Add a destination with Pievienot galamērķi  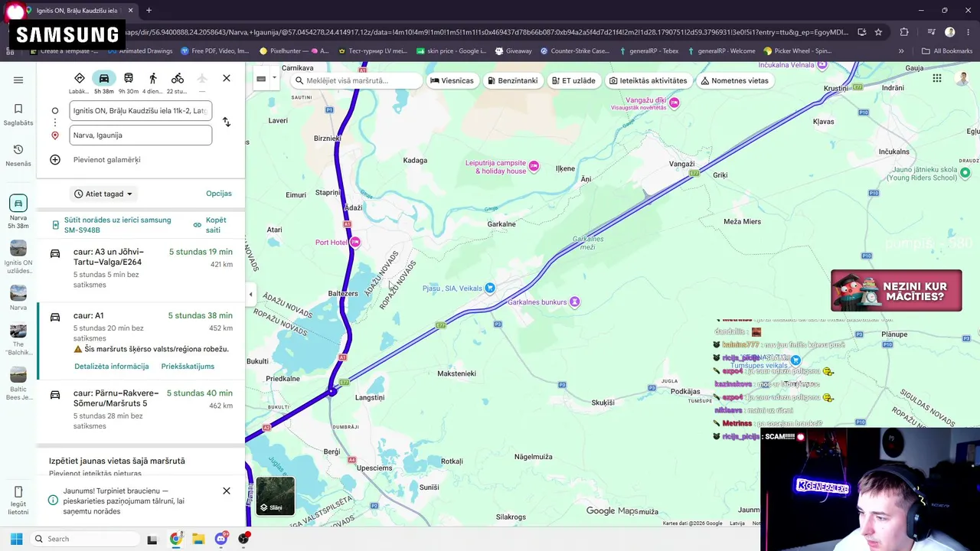pos(107,160)
